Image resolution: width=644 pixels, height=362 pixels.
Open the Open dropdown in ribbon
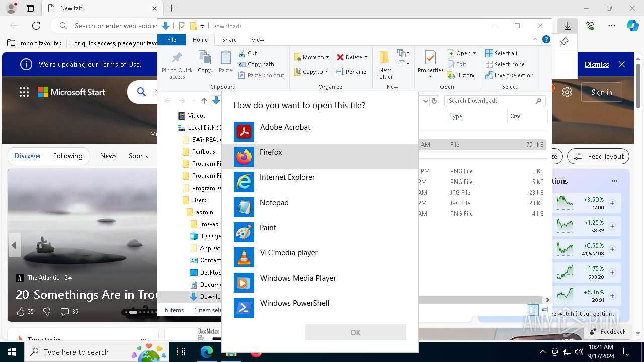461,53
